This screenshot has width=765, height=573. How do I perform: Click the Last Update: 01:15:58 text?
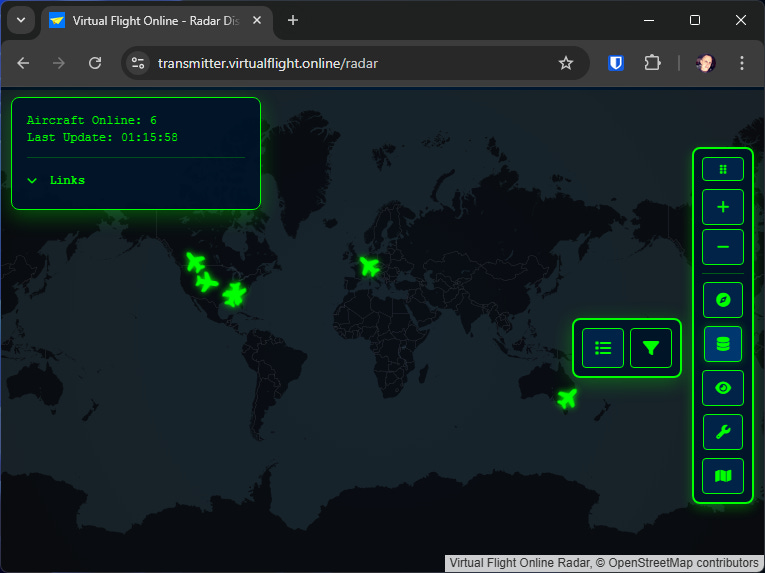(102, 137)
